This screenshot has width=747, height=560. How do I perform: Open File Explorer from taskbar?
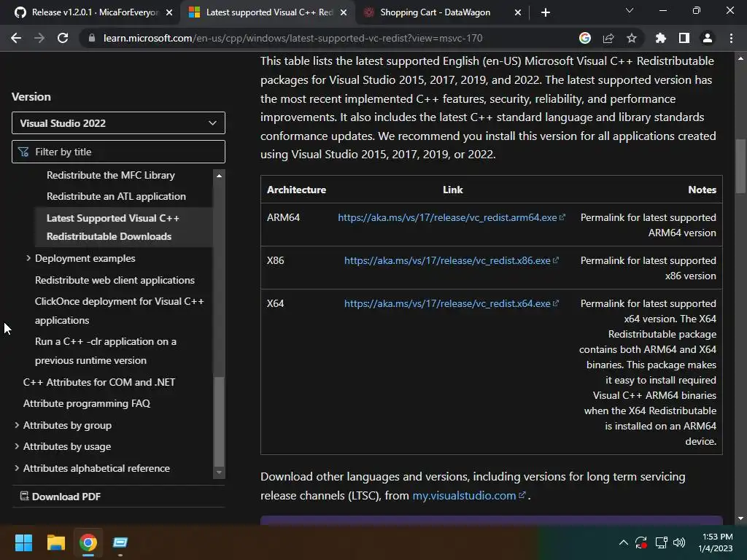pos(55,542)
